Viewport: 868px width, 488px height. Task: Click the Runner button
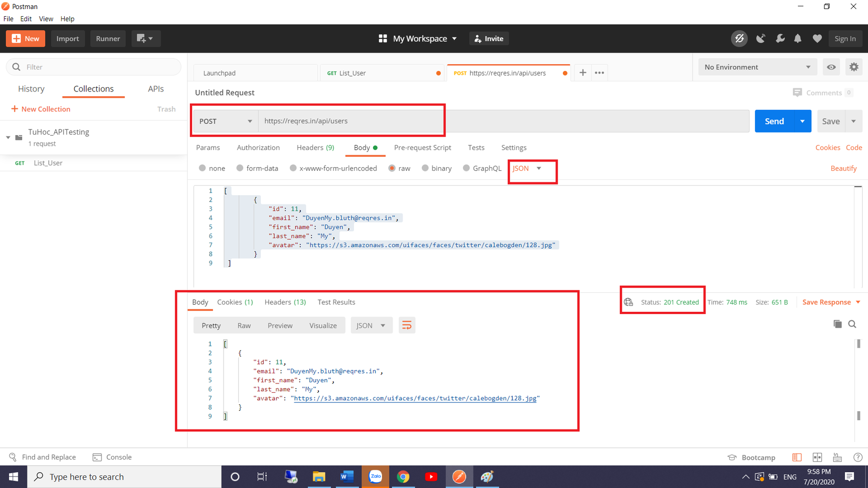(108, 38)
